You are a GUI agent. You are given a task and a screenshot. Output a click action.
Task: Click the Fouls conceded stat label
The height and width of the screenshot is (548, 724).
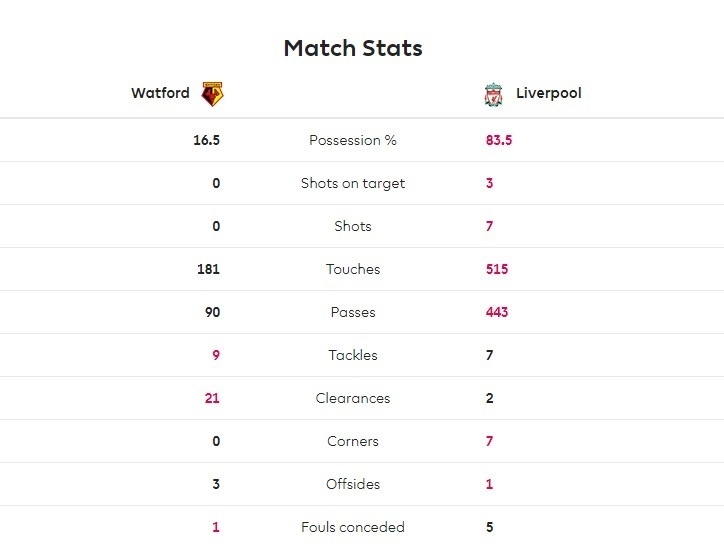[353, 527]
